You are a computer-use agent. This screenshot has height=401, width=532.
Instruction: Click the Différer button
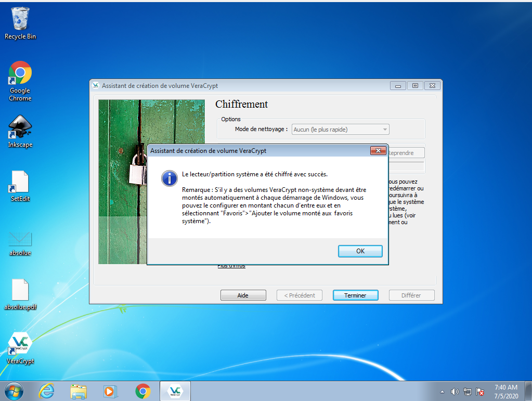[411, 295]
